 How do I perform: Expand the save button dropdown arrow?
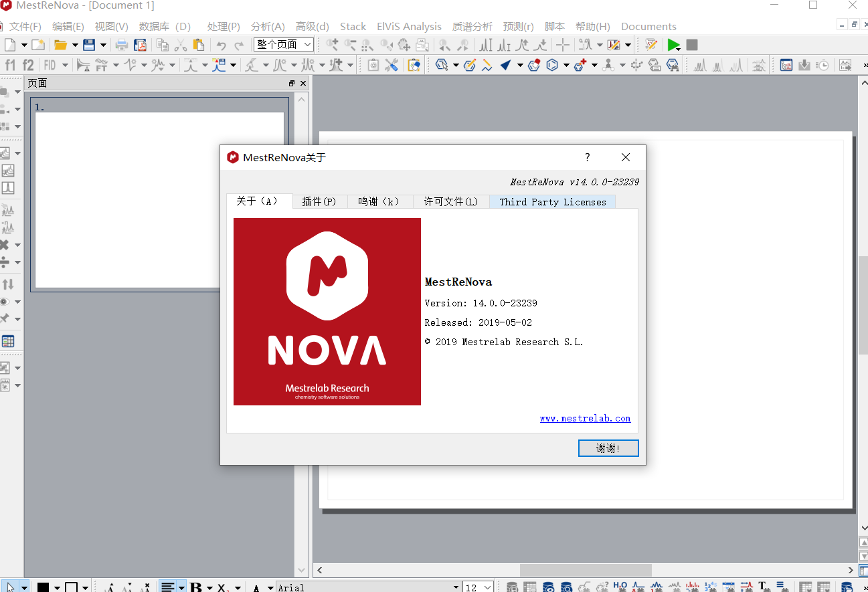click(102, 45)
